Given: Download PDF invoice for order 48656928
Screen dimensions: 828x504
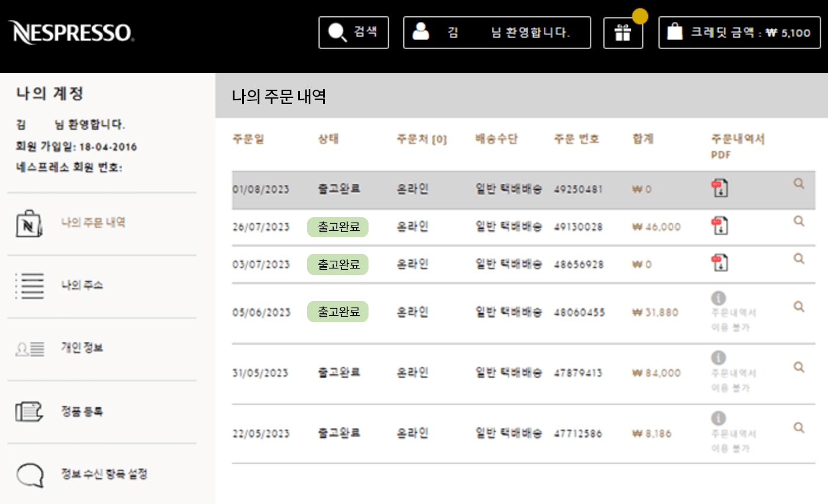Looking at the screenshot, I should (x=719, y=263).
